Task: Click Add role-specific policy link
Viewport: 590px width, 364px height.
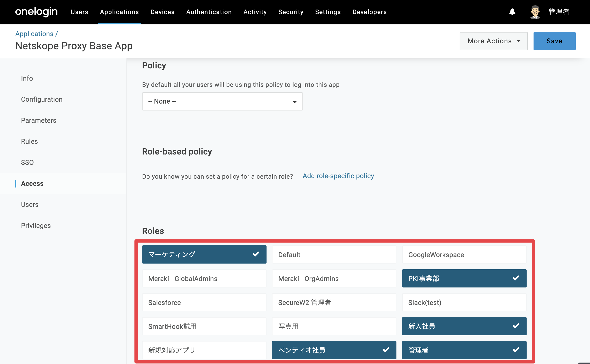Action: coord(338,176)
